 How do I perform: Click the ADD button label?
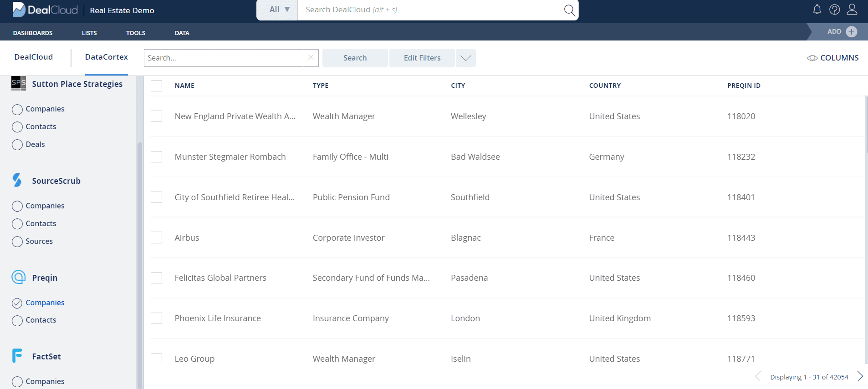[x=834, y=31]
